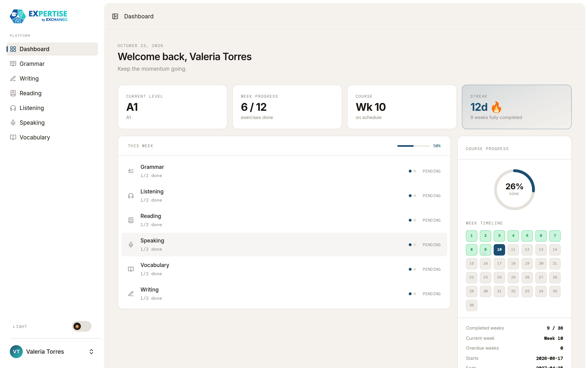
Task: Click the Vocabulary open-book icon in sidebar
Action: coord(13,138)
